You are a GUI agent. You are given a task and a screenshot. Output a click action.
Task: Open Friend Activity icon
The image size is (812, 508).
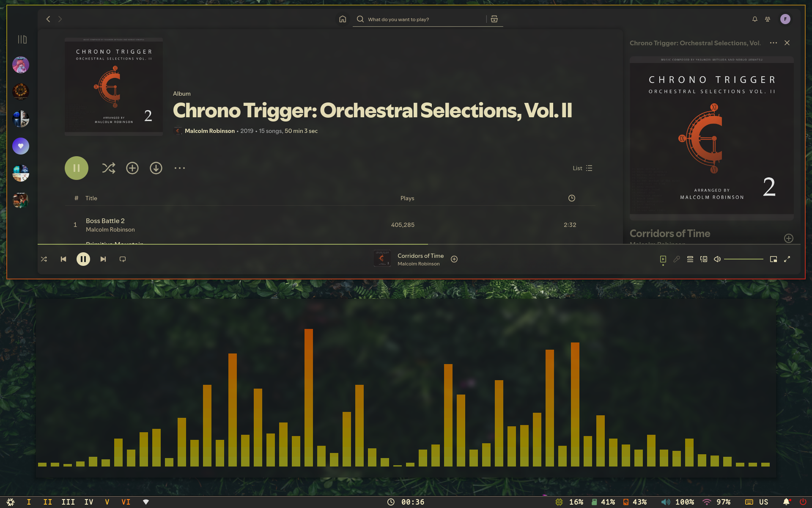[768, 19]
